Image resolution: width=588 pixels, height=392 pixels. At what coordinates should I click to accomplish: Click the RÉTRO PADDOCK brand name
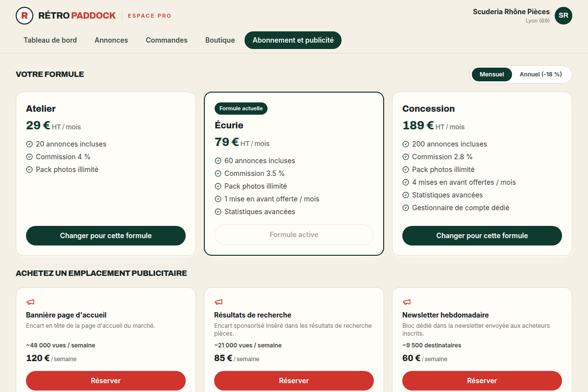click(x=77, y=16)
